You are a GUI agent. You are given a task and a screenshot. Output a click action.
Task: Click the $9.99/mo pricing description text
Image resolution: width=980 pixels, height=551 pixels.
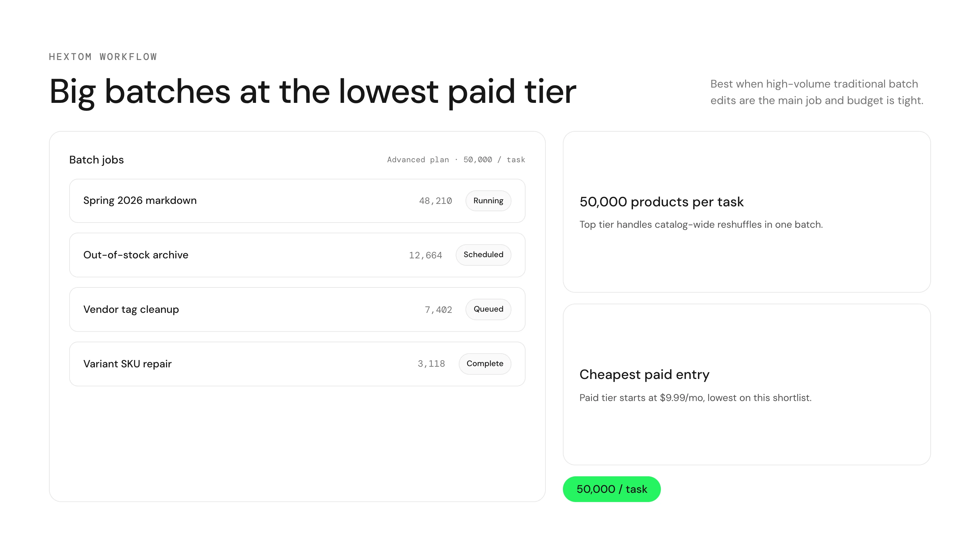click(695, 398)
